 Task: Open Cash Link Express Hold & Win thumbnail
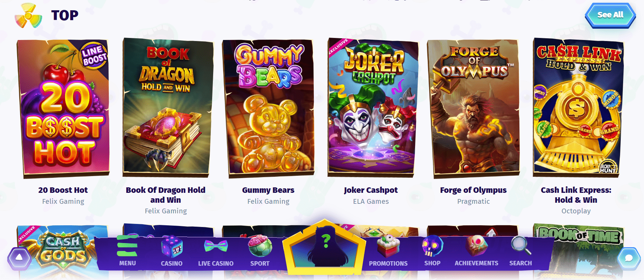tap(578, 108)
